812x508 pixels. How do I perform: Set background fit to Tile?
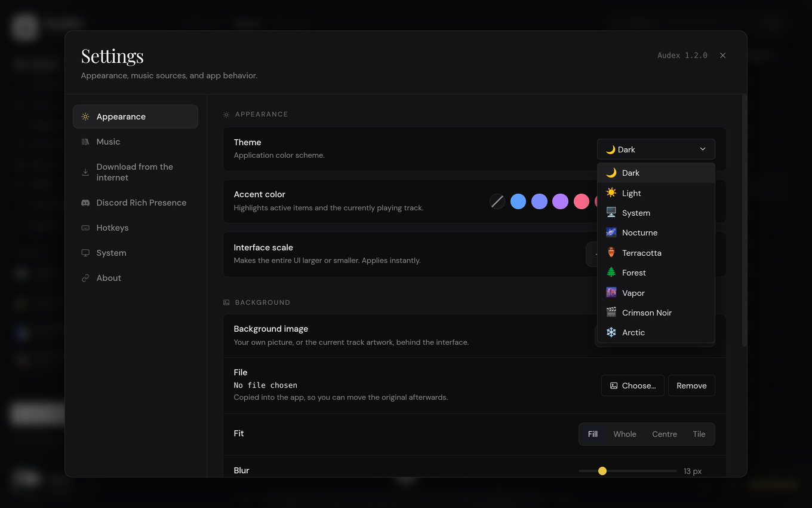699,434
